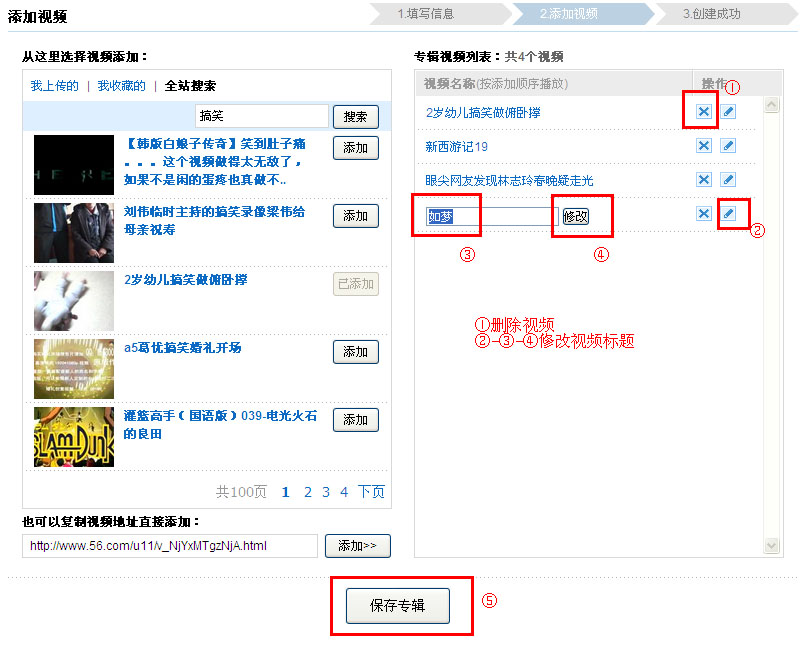Save the album with 保存专辑
The width and height of the screenshot is (800, 646).
tap(397, 606)
